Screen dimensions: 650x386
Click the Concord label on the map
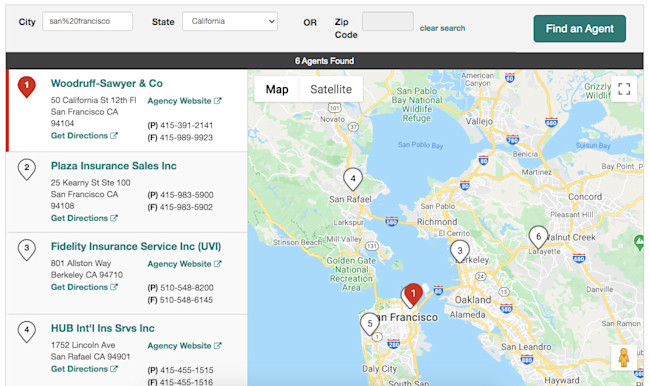[585, 197]
